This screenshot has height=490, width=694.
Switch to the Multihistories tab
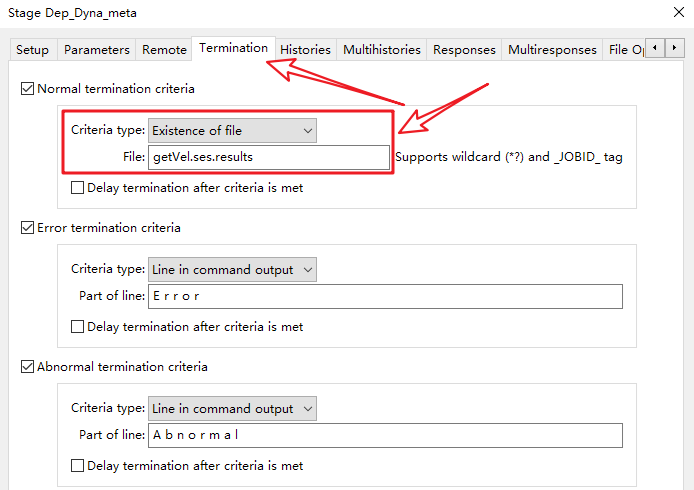(382, 50)
